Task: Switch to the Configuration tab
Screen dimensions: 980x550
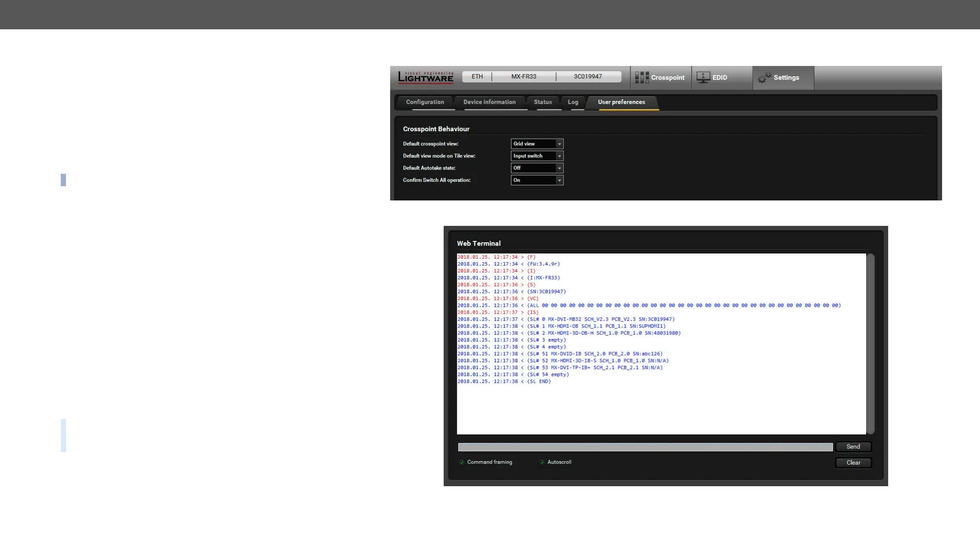Action: coord(425,102)
